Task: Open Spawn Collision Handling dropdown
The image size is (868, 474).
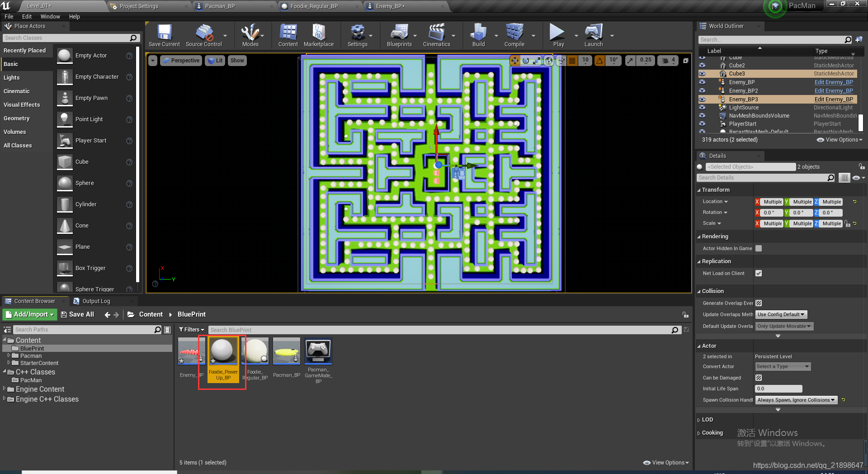Action: tap(796, 400)
